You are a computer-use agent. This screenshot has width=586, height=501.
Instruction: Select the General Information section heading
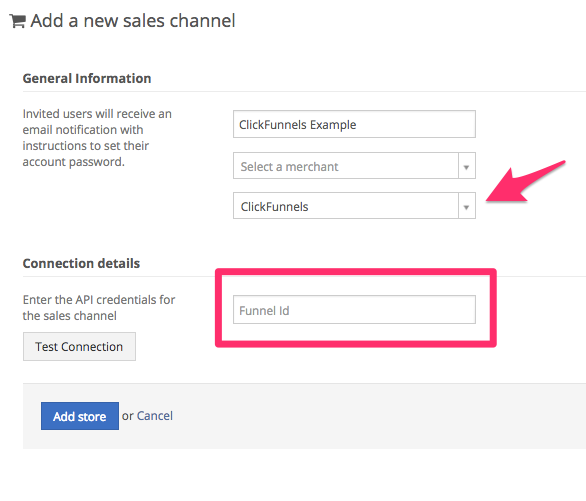pyautogui.click(x=87, y=78)
